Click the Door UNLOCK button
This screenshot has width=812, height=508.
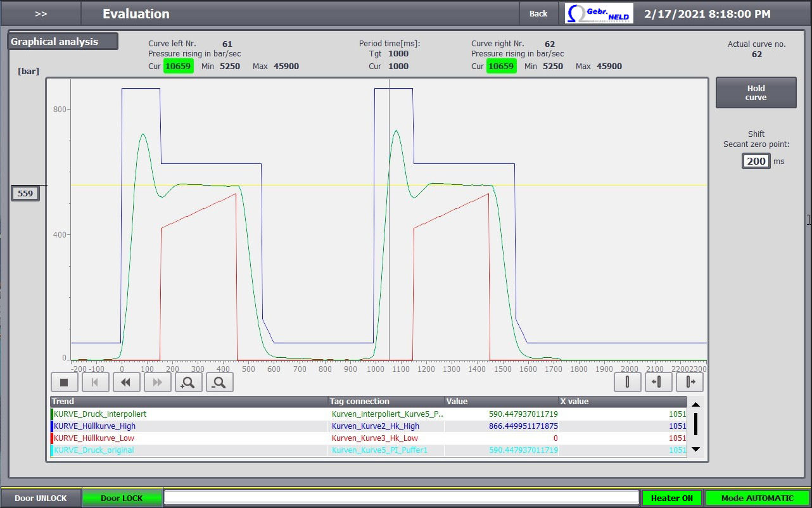tap(41, 498)
